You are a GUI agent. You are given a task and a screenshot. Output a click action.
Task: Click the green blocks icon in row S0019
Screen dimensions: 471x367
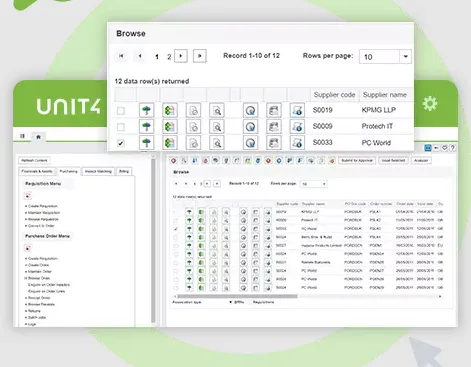tap(170, 110)
